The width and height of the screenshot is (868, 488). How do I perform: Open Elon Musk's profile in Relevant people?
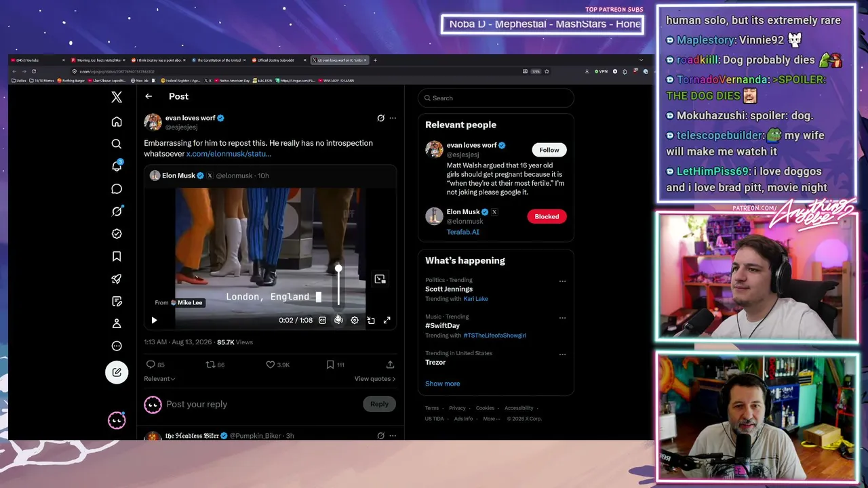(464, 212)
